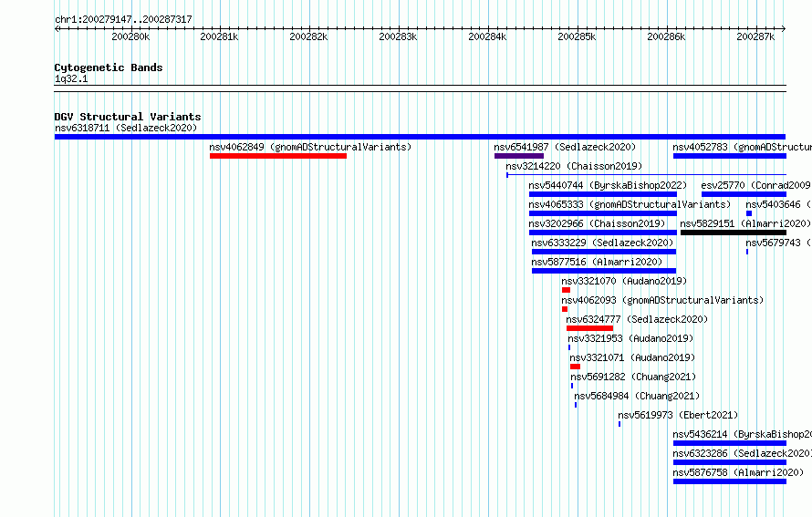Viewport: 812px width, 517px height.
Task: Open the esv25770 (Conrad2009) label
Action: (755, 185)
